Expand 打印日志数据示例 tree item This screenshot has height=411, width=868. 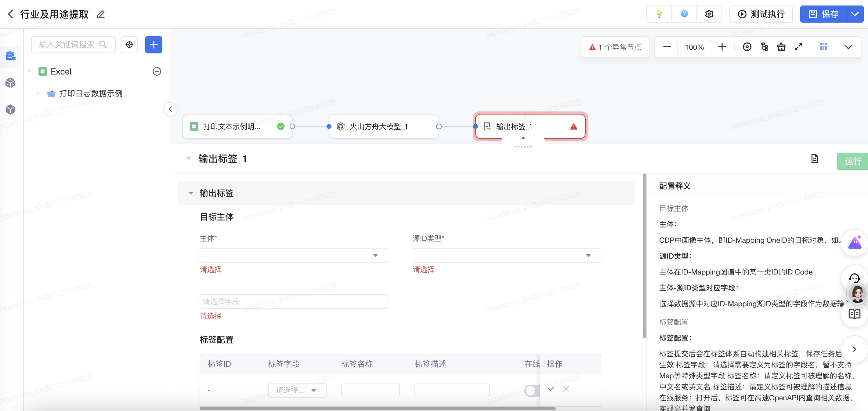38,93
